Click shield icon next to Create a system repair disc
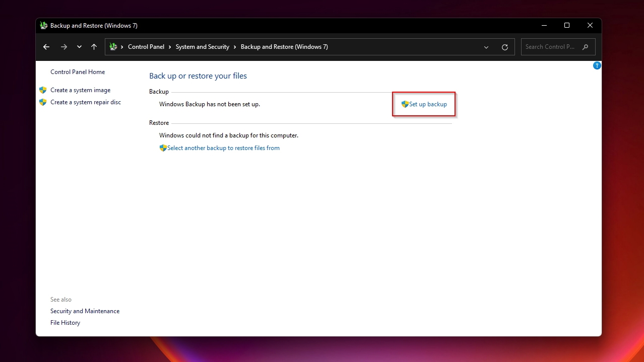 (x=43, y=102)
